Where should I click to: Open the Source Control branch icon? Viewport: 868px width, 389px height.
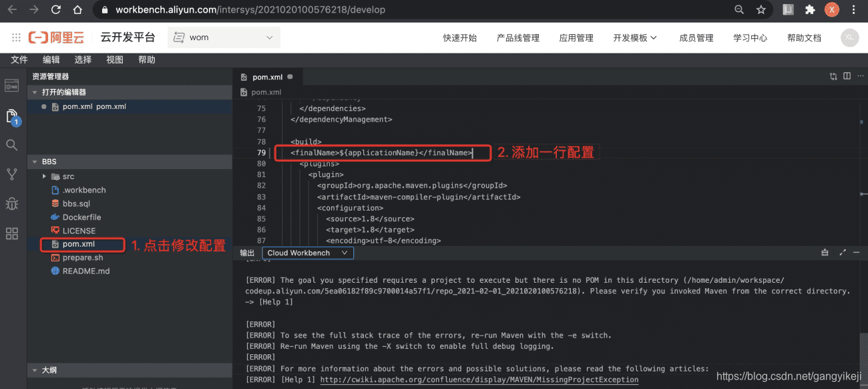click(11, 174)
